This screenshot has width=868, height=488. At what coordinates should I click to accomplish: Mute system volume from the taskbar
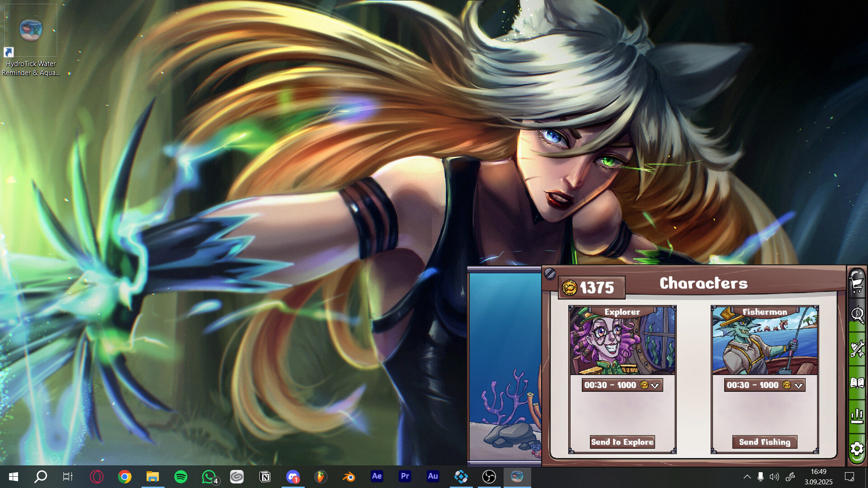click(x=775, y=477)
